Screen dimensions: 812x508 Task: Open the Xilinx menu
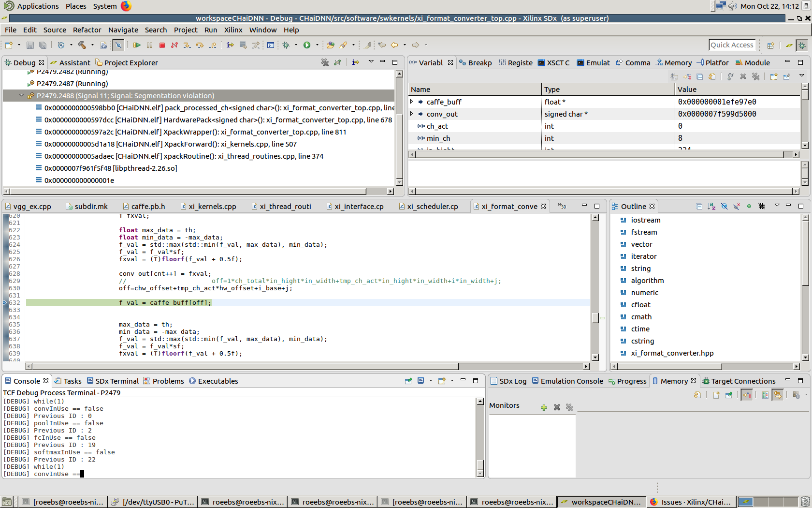click(x=233, y=30)
